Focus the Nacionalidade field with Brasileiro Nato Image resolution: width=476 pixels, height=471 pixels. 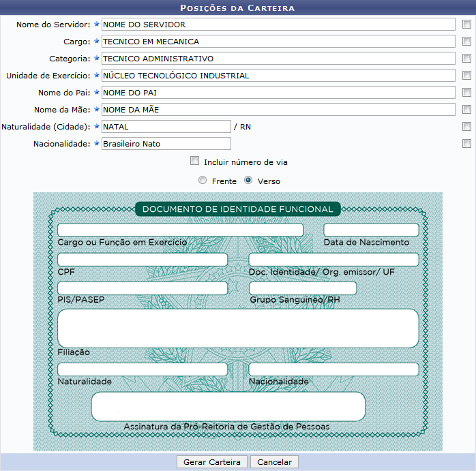point(166,143)
